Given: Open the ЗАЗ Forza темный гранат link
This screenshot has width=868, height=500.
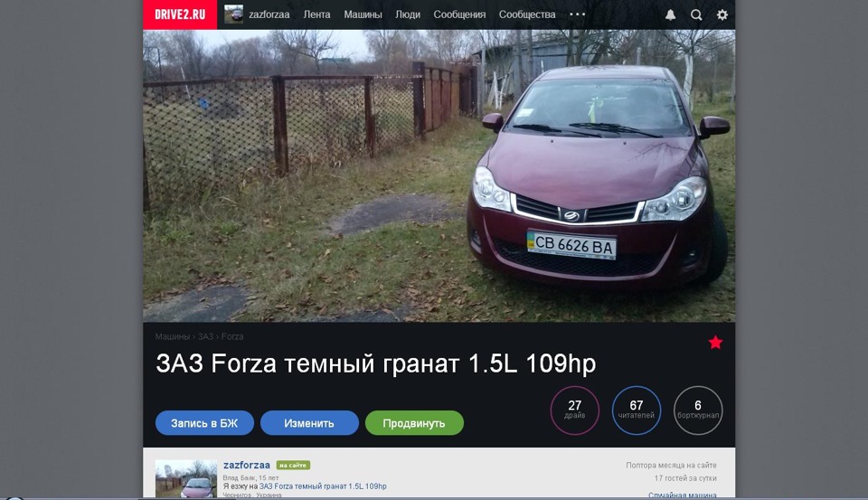Looking at the screenshot, I should tap(323, 486).
